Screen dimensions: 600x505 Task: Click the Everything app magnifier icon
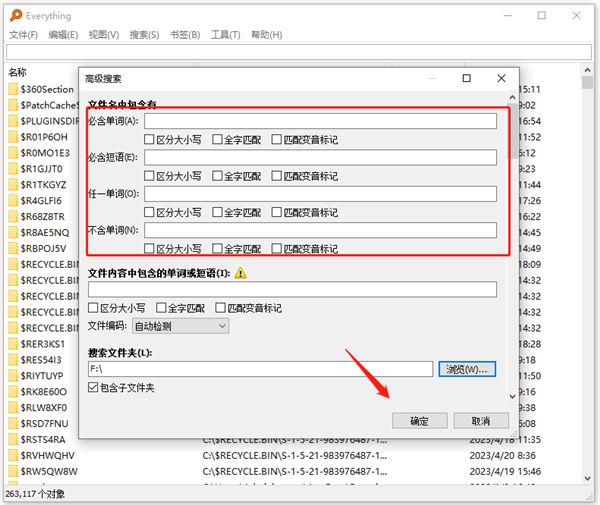(16, 15)
